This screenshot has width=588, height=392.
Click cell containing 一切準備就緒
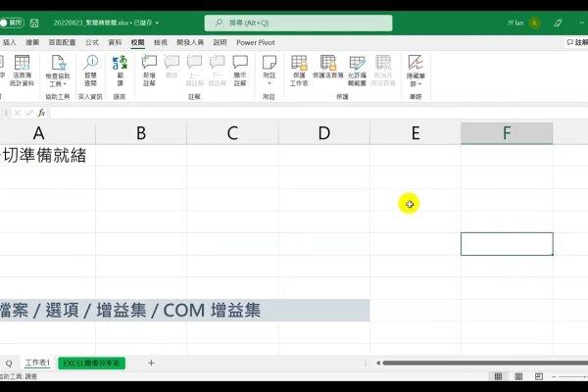click(x=48, y=155)
